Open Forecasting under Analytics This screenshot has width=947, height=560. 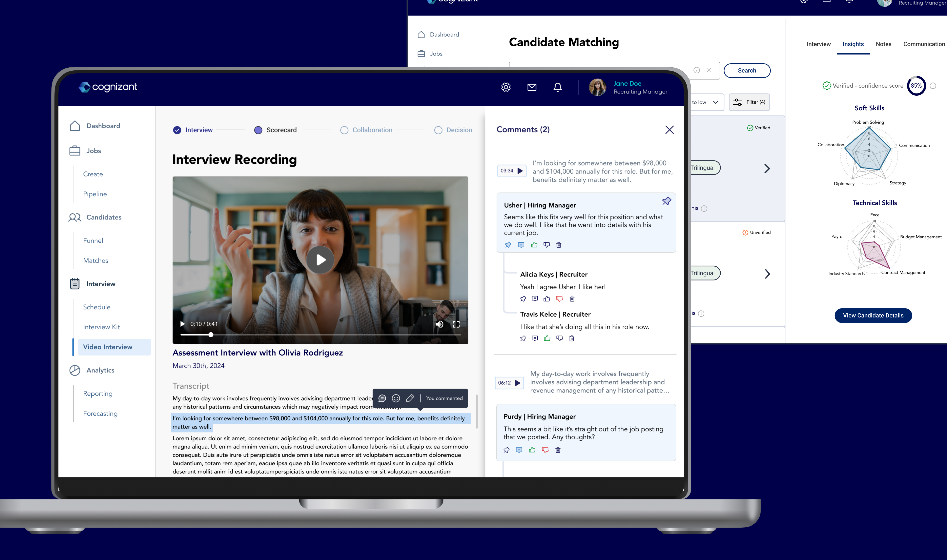(100, 413)
